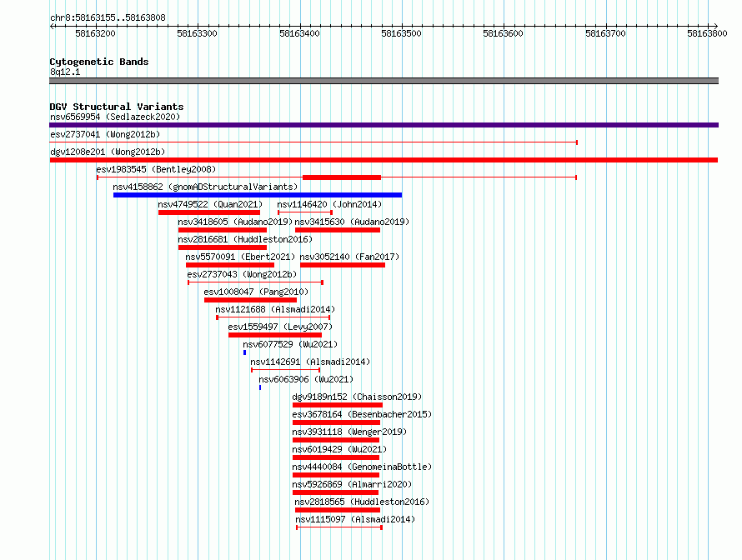Click the thin red esv2737041 variant line
This screenshot has width=742, height=560.
(x=313, y=142)
